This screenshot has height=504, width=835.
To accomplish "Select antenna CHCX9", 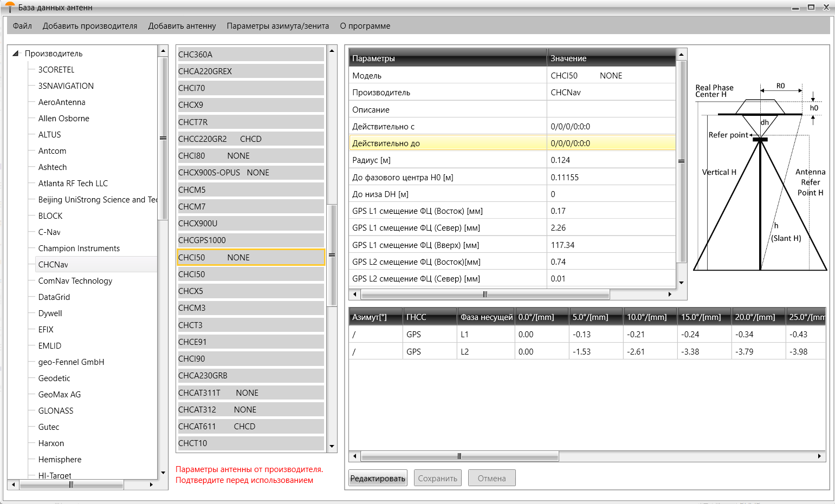I will click(251, 104).
